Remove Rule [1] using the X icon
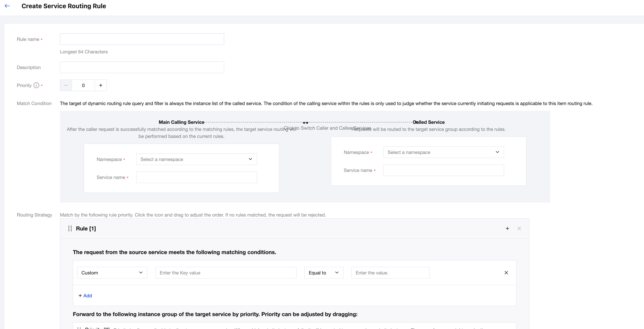The height and width of the screenshot is (329, 644). pyautogui.click(x=519, y=228)
